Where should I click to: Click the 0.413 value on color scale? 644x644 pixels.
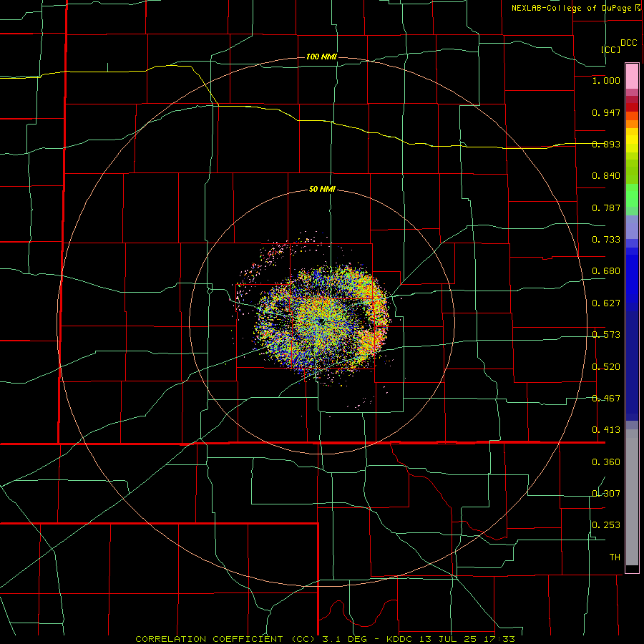[606, 430]
